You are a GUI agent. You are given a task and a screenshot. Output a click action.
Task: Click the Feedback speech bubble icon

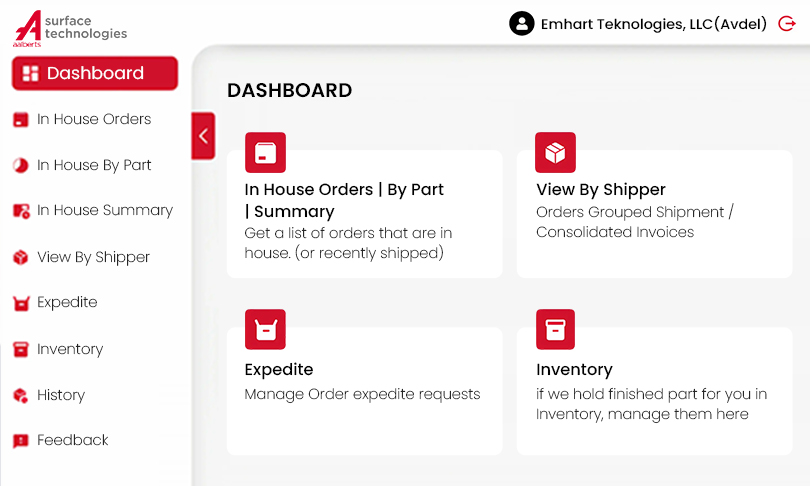[20, 441]
